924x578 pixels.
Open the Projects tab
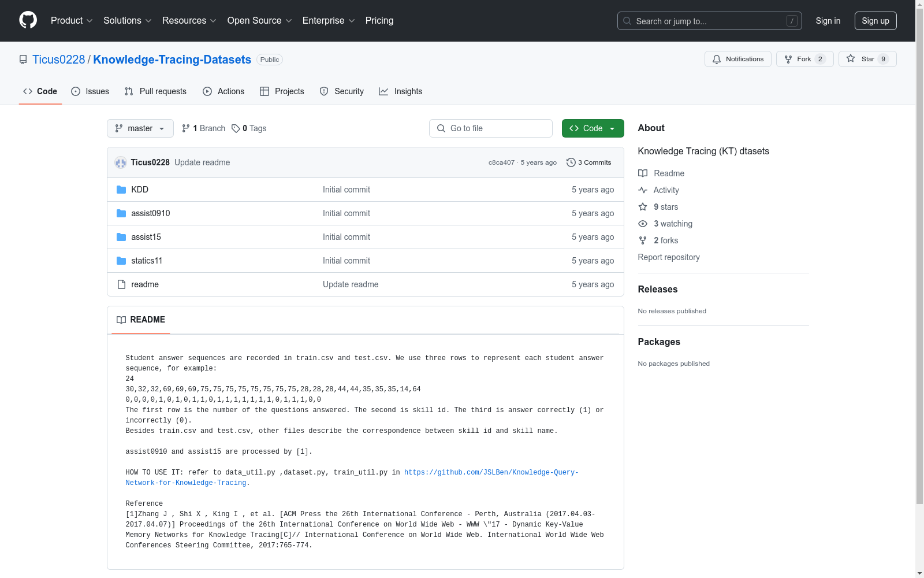[282, 91]
